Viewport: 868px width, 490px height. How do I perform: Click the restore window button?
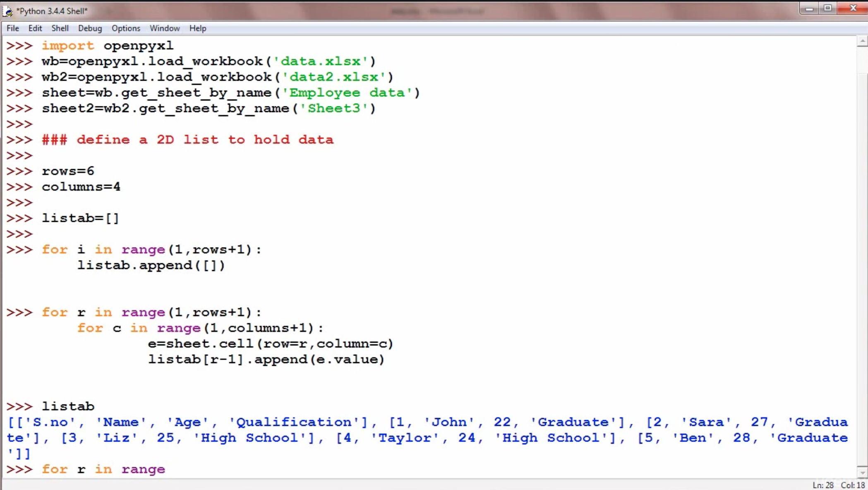pyautogui.click(x=829, y=8)
